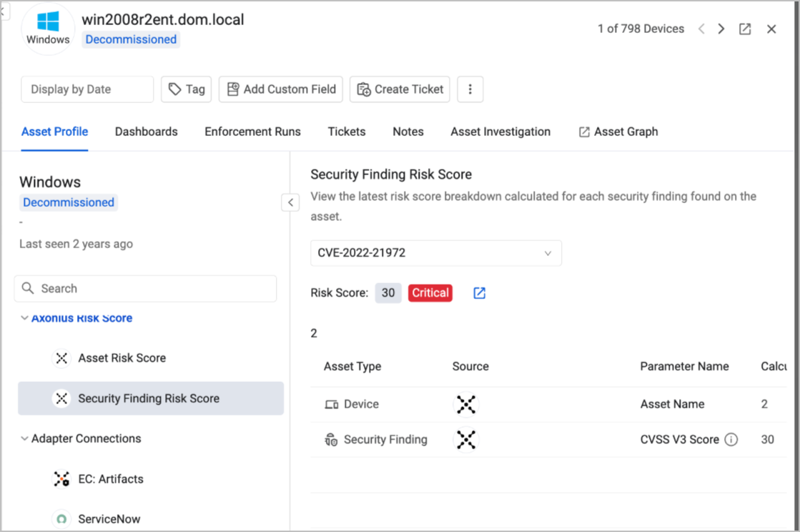Viewport: 800px width, 532px height.
Task: Click the Device asset type icon
Action: [332, 405]
